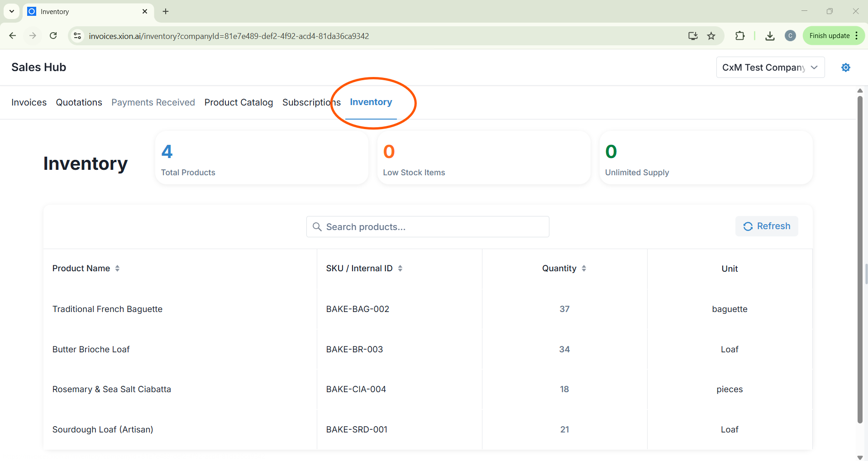Open the browser extensions puzzle icon
868x461 pixels.
coord(740,36)
